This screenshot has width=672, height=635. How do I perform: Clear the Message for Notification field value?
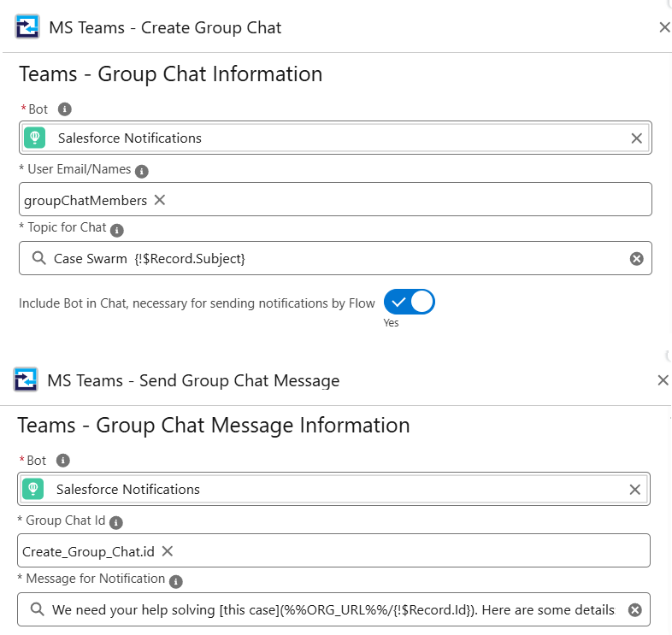click(634, 609)
